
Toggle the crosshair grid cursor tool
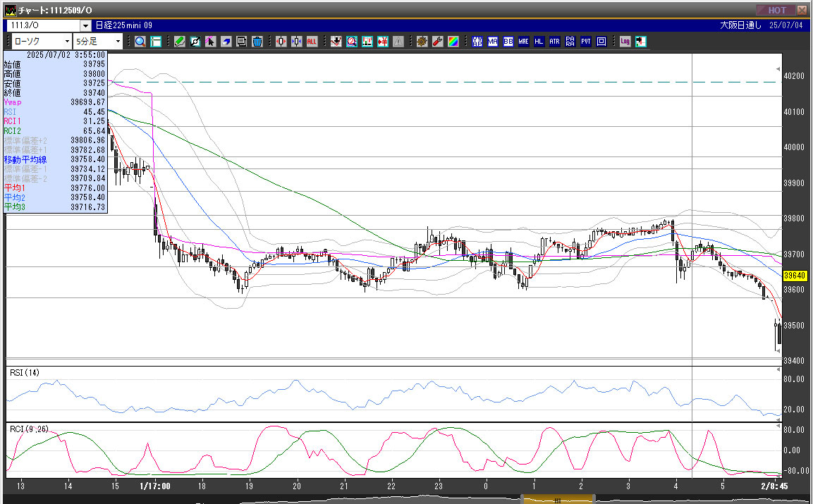coord(156,42)
